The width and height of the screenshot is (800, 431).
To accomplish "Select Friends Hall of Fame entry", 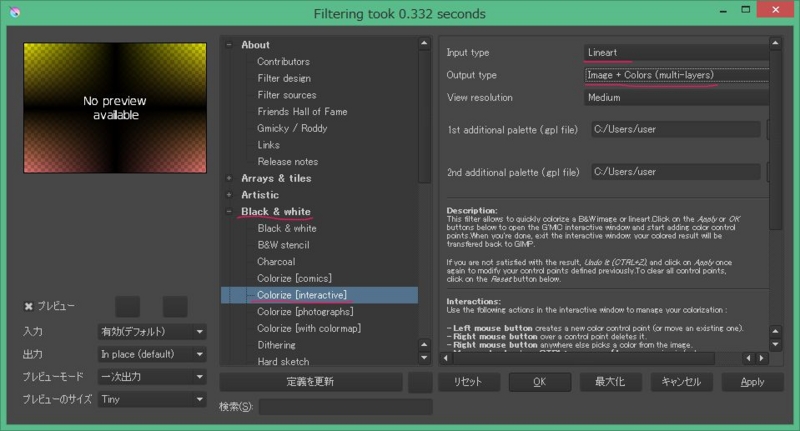I will tap(302, 112).
